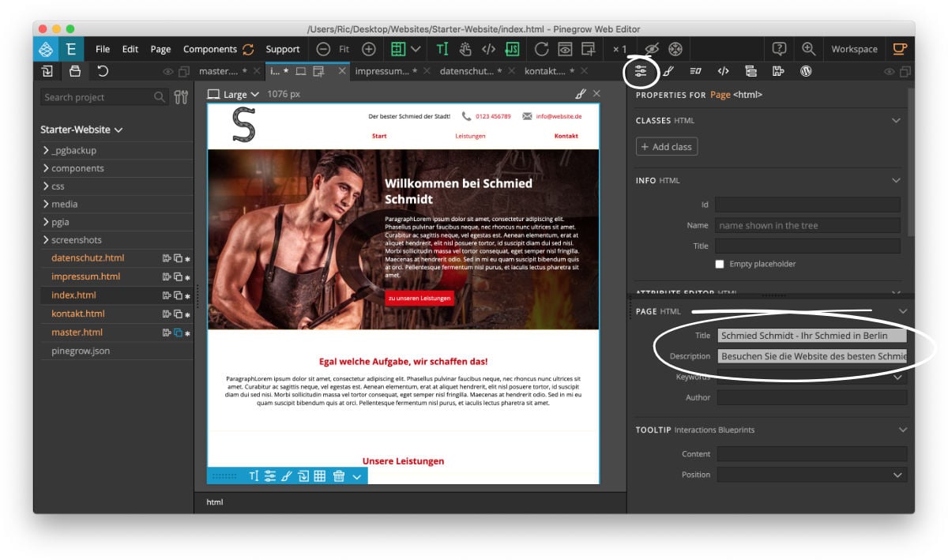Open the puzzle-piece actions panel tab
Screen dimensions: 948x560
(x=778, y=71)
